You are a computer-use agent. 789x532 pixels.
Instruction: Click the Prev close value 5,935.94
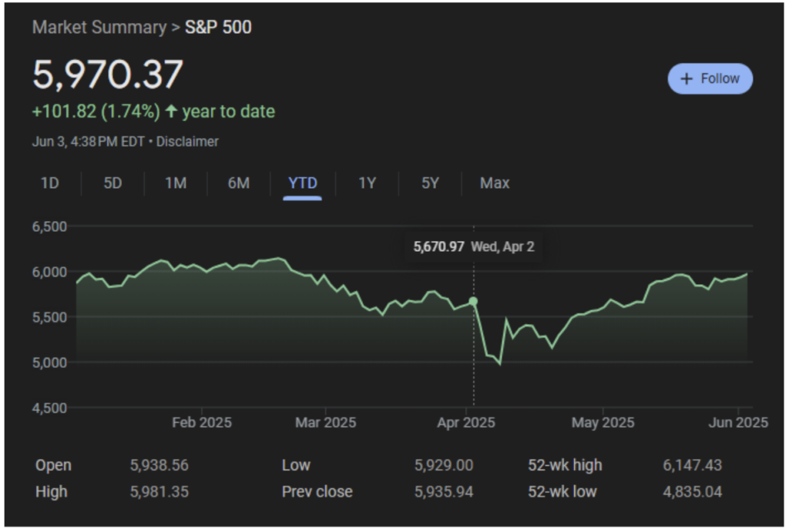tap(443, 492)
